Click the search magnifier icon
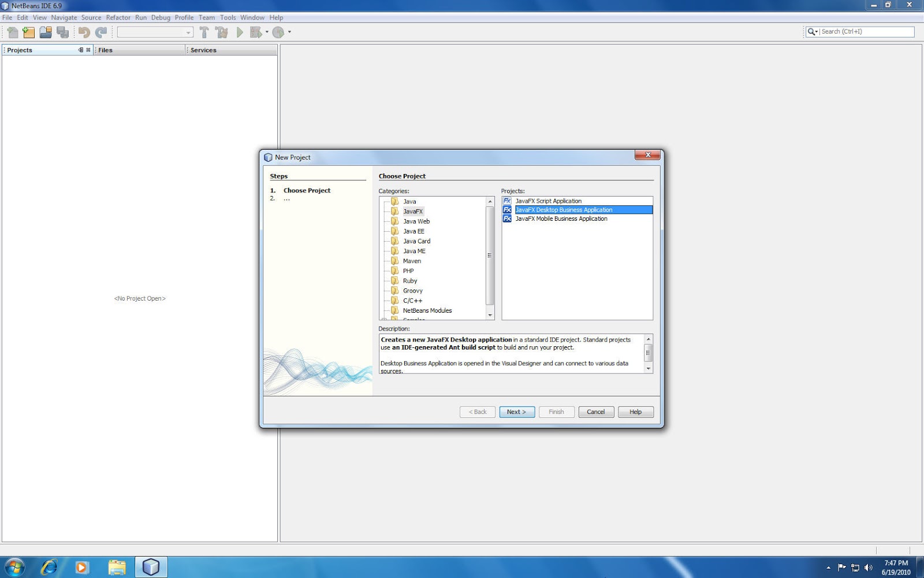924x578 pixels. [x=811, y=32]
